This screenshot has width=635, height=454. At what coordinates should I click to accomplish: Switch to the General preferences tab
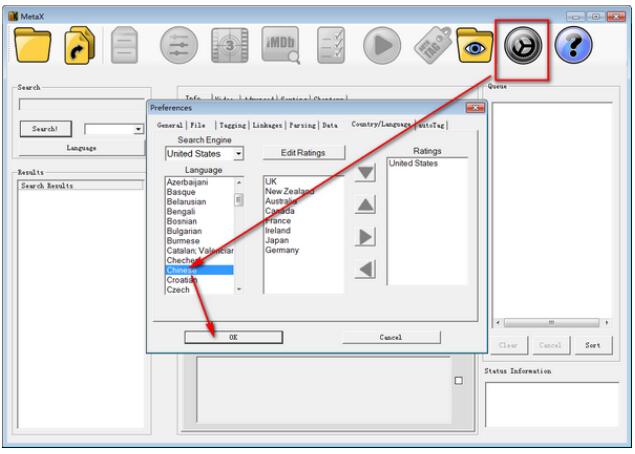170,125
